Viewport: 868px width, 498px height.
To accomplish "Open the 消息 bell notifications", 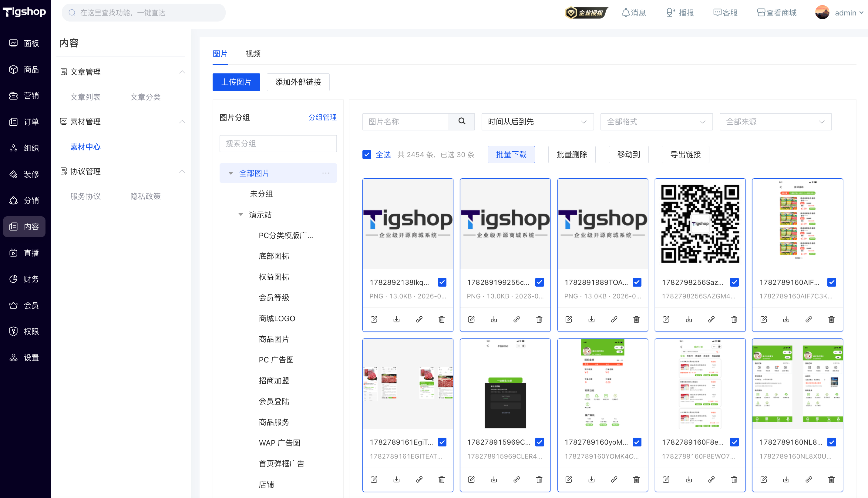I will pos(633,13).
